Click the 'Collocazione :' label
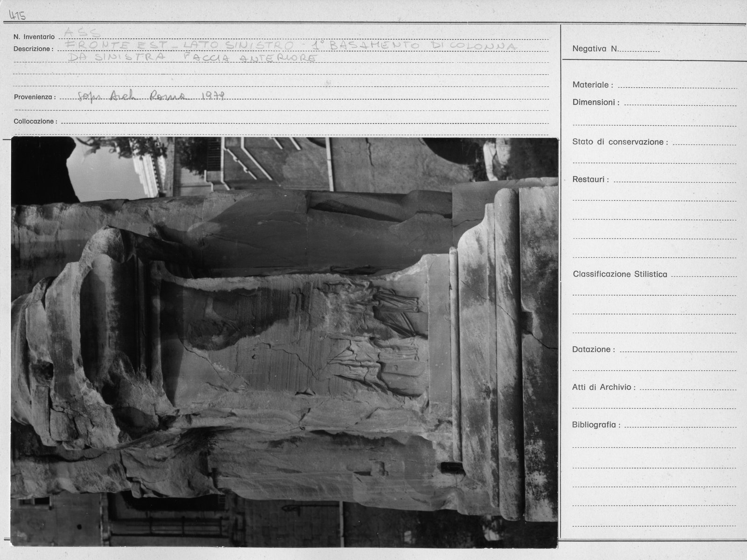This screenshot has height=560, width=747. tap(35, 121)
